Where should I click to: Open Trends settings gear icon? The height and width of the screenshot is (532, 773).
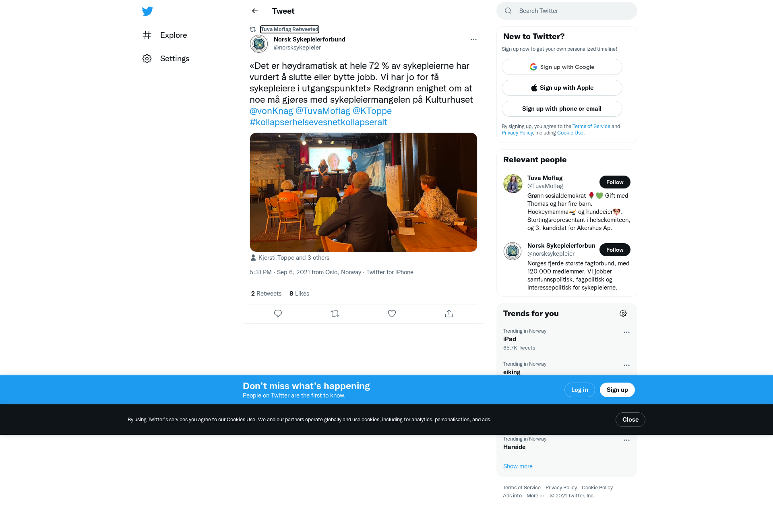coord(623,313)
